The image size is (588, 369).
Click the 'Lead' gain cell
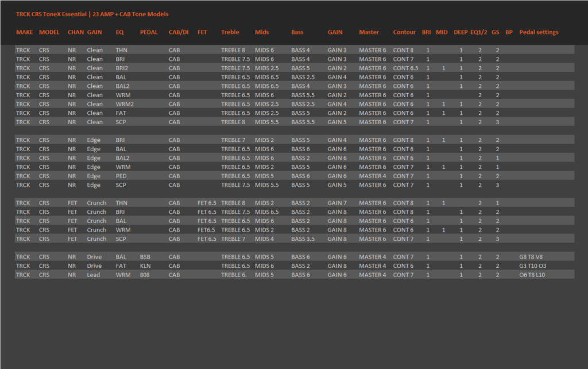point(94,275)
